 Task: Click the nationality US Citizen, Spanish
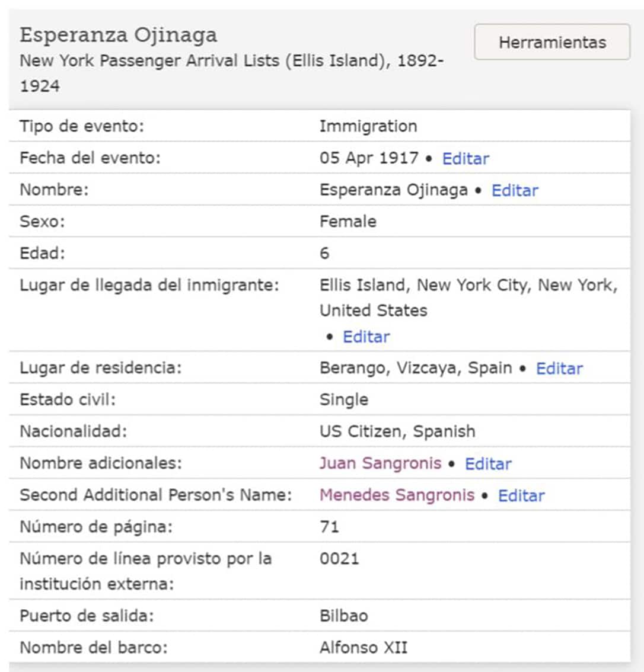point(396,431)
